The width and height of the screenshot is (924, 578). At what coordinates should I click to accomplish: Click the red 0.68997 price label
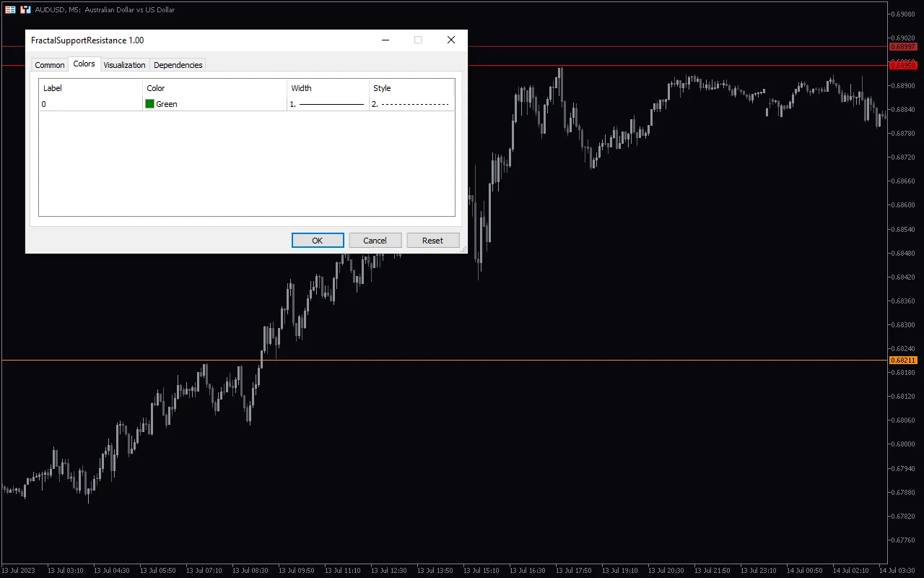pyautogui.click(x=903, y=46)
